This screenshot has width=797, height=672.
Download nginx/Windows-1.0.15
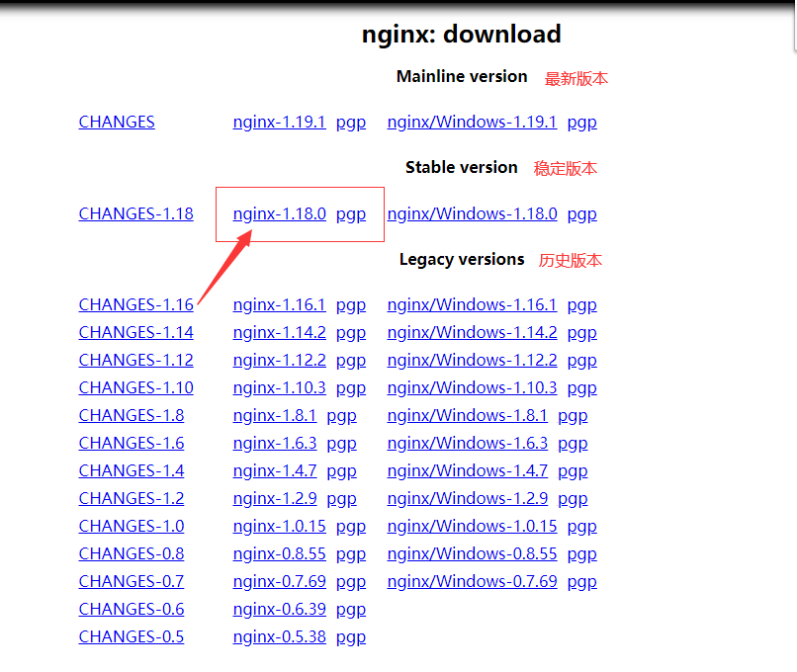pyautogui.click(x=472, y=526)
